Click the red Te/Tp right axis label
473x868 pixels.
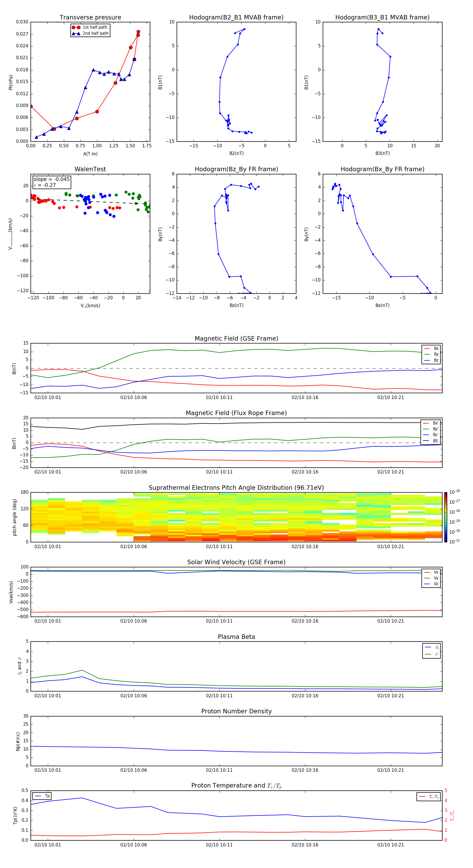click(x=453, y=815)
